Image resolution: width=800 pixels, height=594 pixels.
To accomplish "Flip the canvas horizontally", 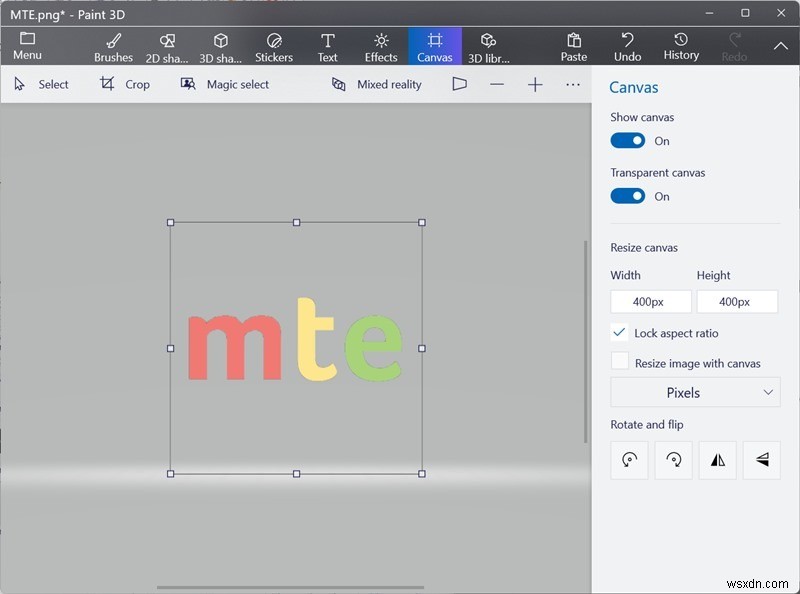I will point(717,460).
